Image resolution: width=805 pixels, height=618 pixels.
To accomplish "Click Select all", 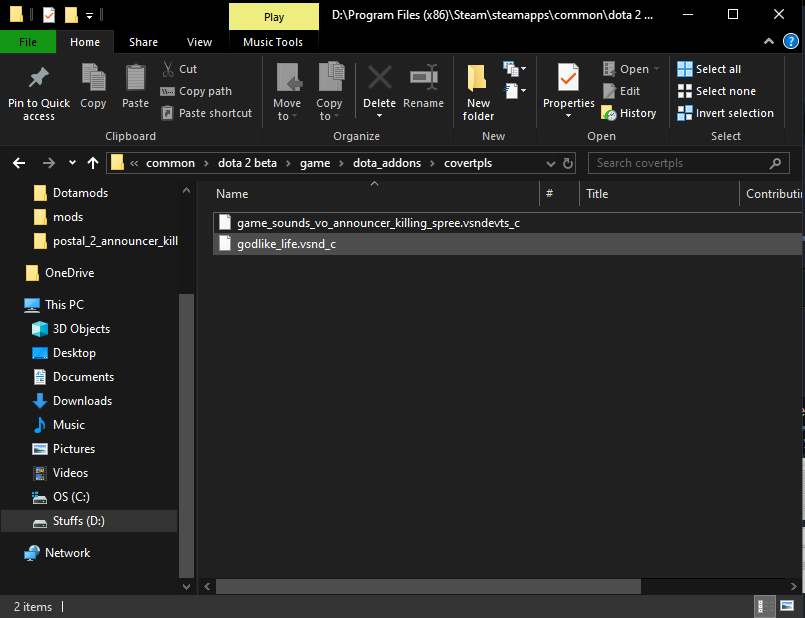I will coord(709,69).
